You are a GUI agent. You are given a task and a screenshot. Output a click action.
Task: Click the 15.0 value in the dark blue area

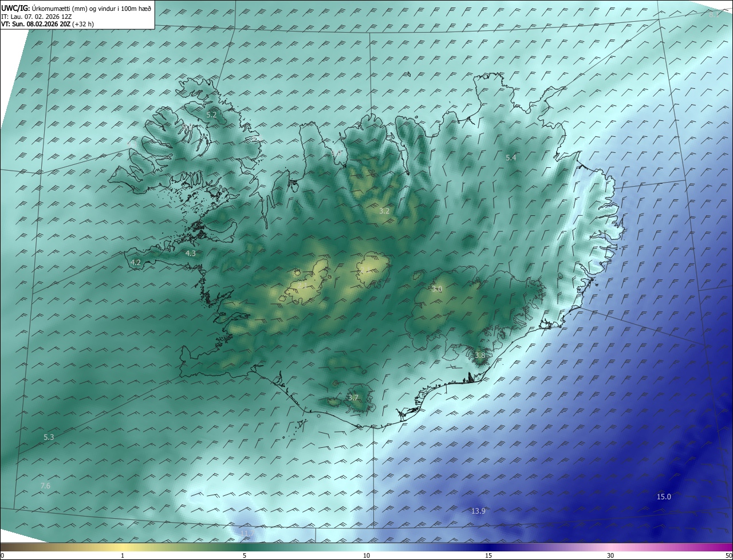coord(664,497)
